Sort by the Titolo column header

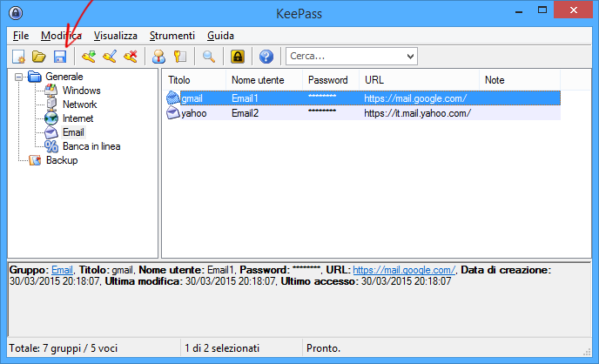point(194,80)
